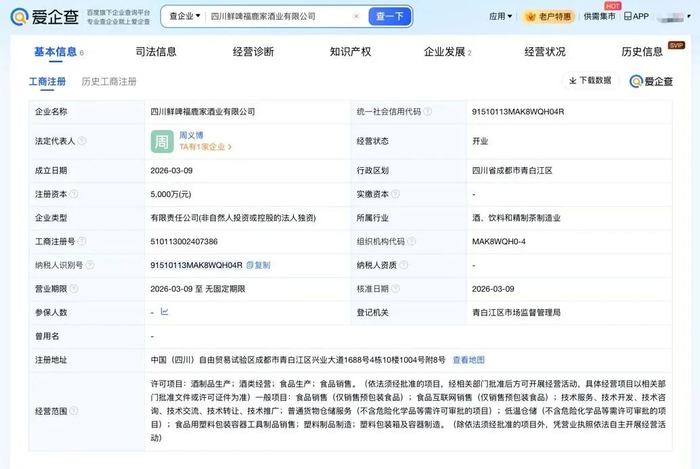Switch to 基本信息 tab
Image resolution: width=700 pixels, height=469 pixels.
[55, 52]
